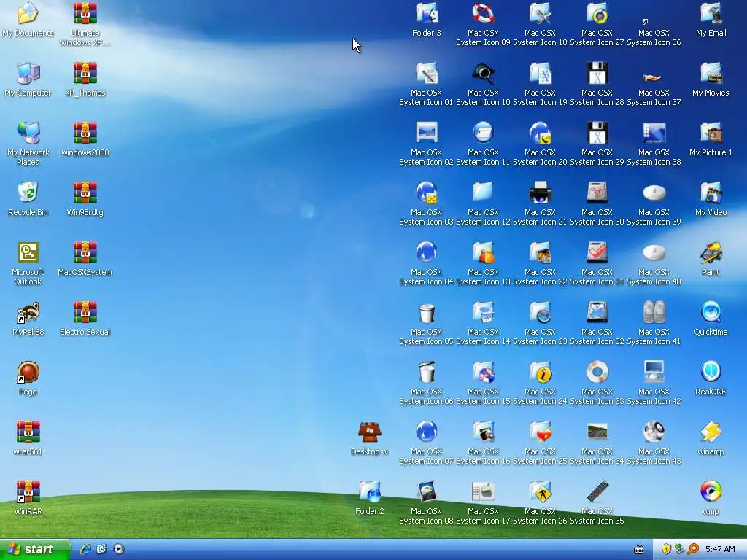This screenshot has height=560, width=747.
Task: Click Mac OSX System Icon 24 info folder
Action: pyautogui.click(x=540, y=373)
